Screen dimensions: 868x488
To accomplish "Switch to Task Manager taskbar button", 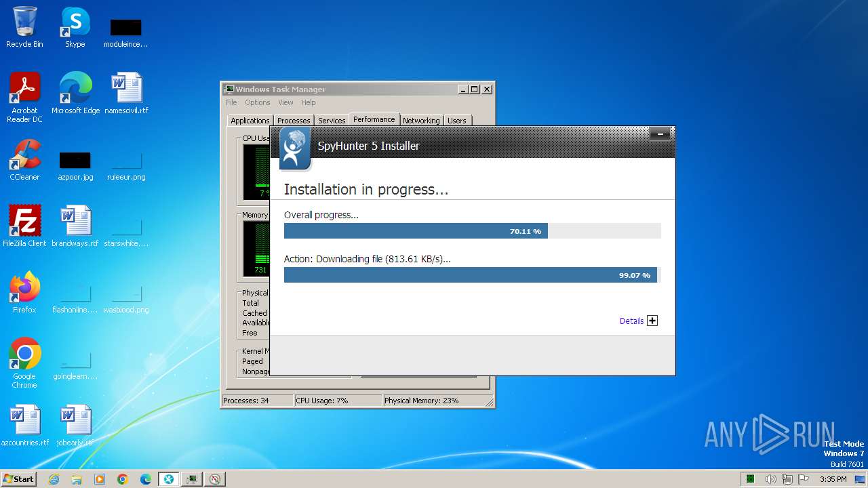I will 192,479.
